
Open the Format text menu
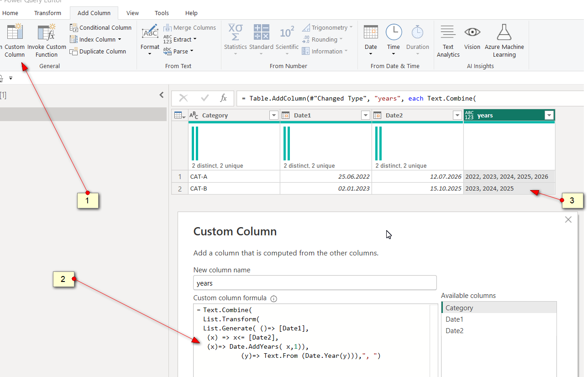[x=150, y=40]
